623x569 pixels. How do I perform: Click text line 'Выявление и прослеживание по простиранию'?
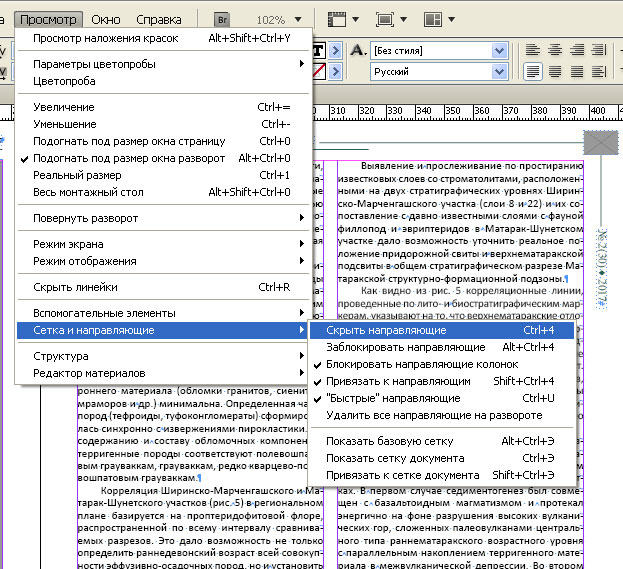point(472,166)
